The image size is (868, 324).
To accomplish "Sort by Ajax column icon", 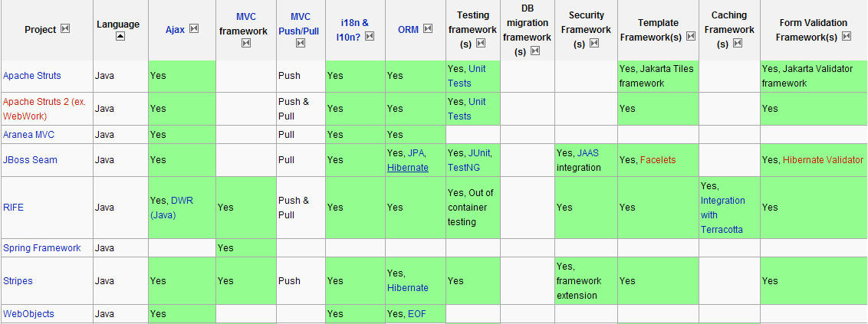I will (194, 29).
